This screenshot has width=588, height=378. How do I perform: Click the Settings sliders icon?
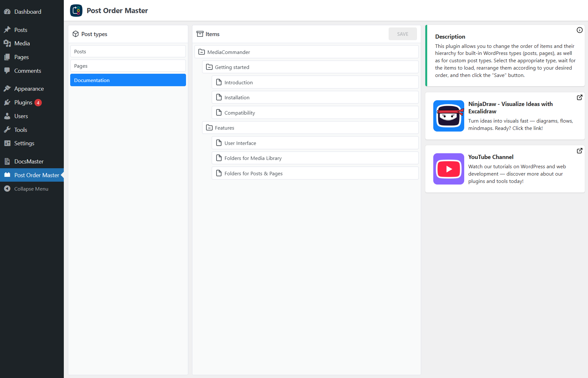click(7, 143)
